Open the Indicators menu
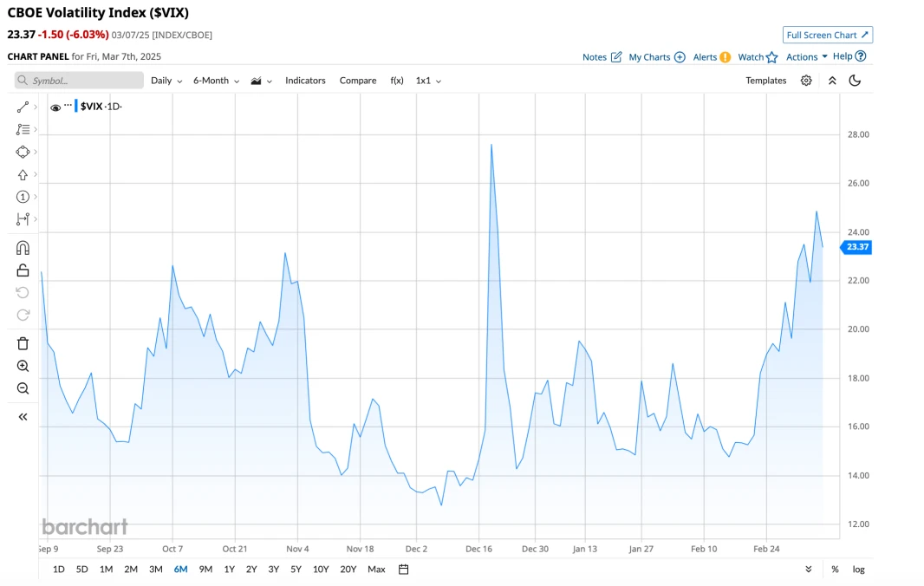Image resolution: width=924 pixels, height=586 pixels. coord(305,81)
